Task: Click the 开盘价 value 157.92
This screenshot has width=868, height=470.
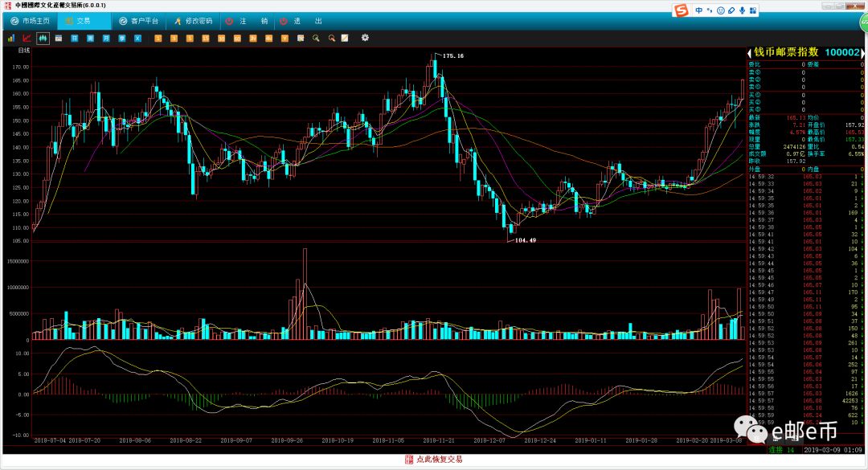Action: 854,125
